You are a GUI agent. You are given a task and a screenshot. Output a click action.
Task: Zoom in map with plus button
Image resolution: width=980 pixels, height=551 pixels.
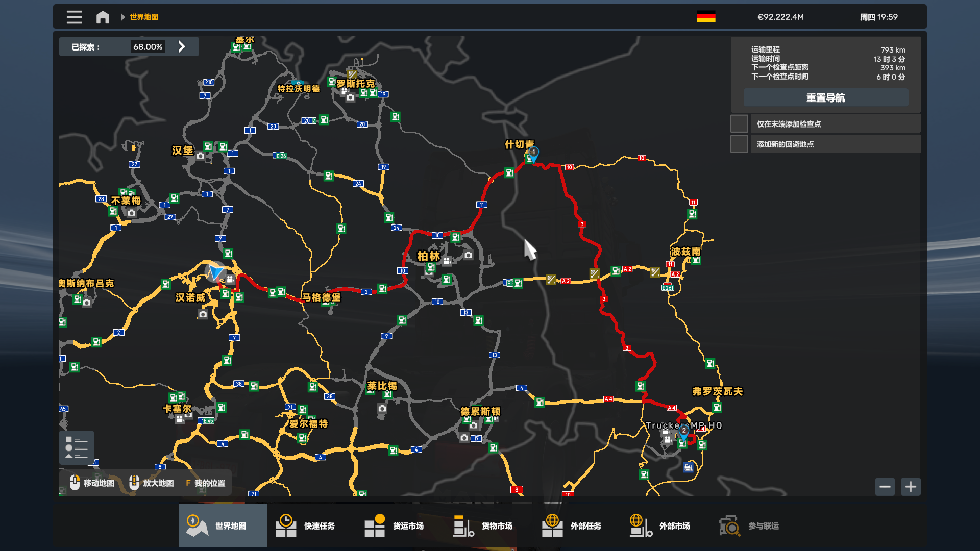pos(911,487)
